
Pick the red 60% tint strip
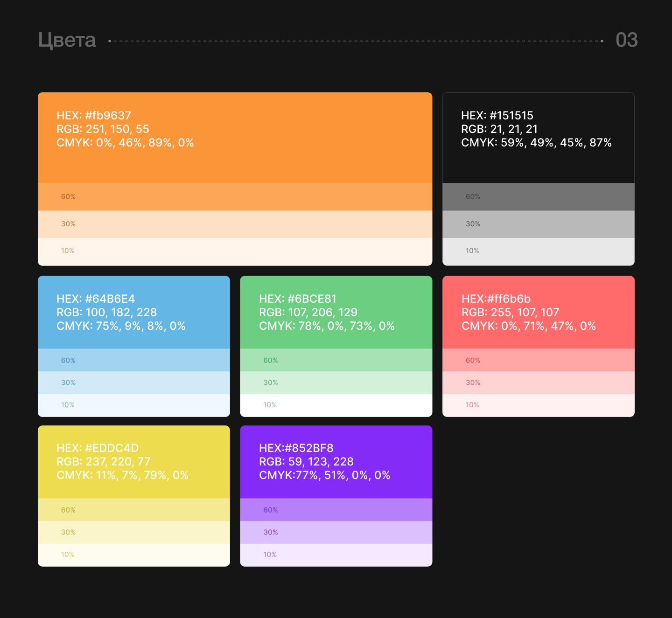(x=538, y=360)
